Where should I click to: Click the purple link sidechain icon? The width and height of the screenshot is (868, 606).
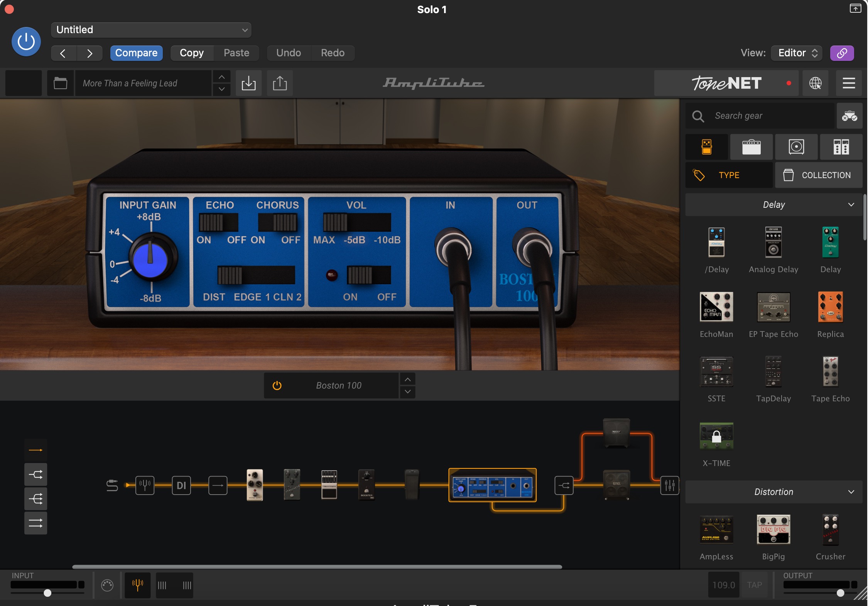pos(842,53)
